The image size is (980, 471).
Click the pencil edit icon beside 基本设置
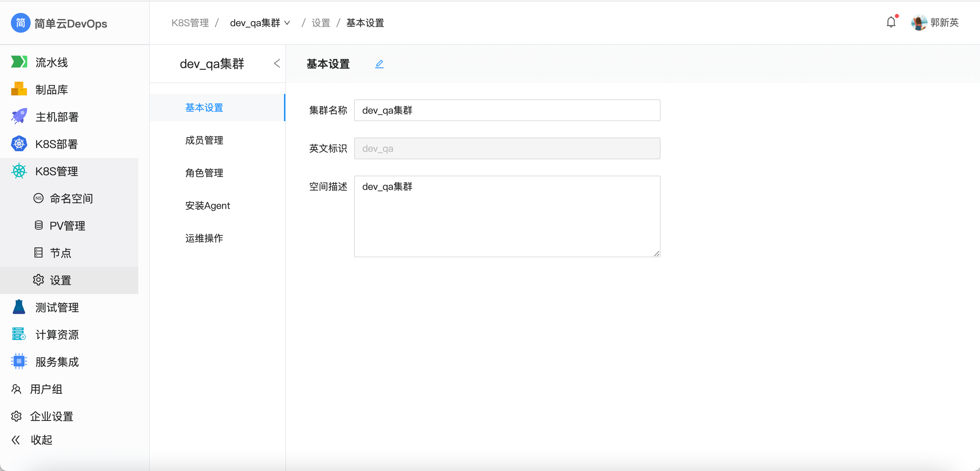[x=379, y=64]
